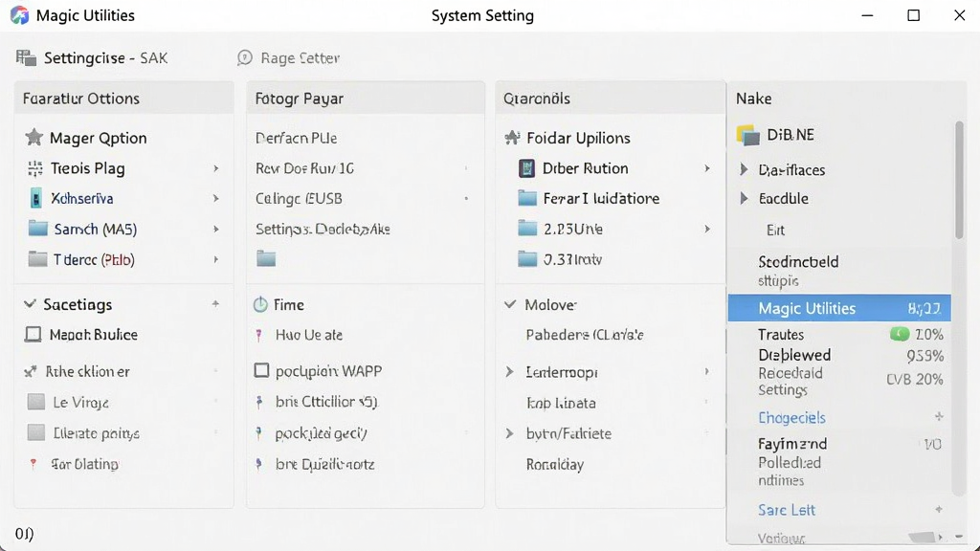Select the highlighted Magic Utilities entry
Viewport: 980px width, 551px height.
(839, 308)
